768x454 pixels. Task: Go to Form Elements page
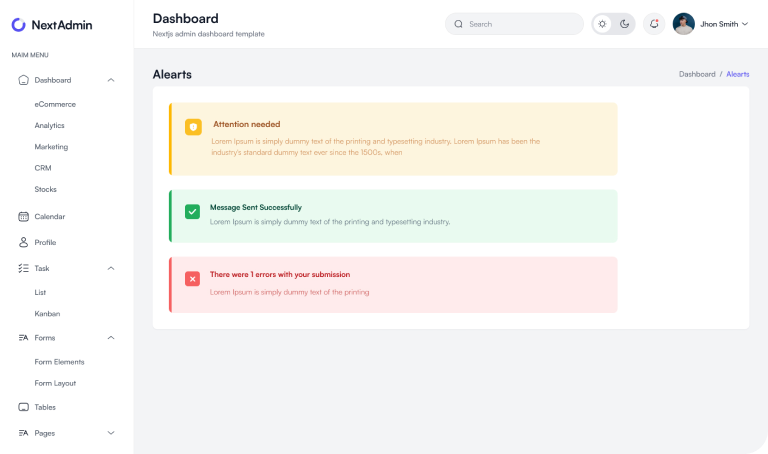pos(59,362)
